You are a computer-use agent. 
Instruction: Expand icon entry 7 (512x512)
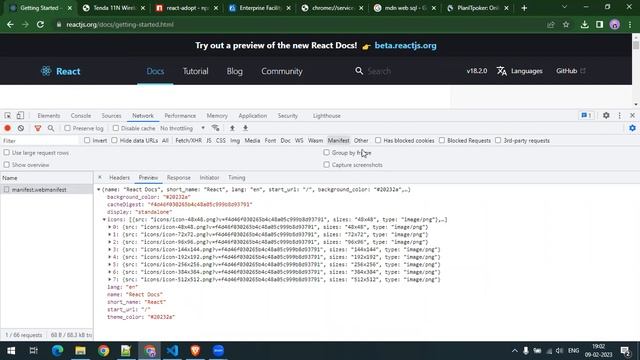point(109,280)
